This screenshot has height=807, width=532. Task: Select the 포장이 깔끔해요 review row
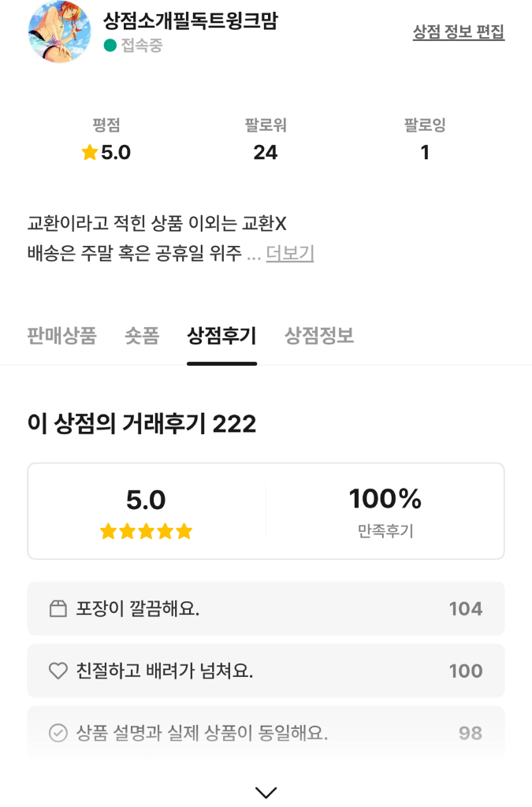pos(266,608)
